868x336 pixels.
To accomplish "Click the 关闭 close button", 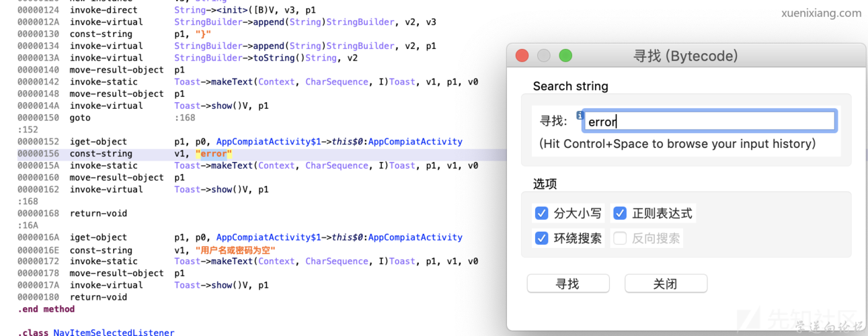I will coord(666,284).
